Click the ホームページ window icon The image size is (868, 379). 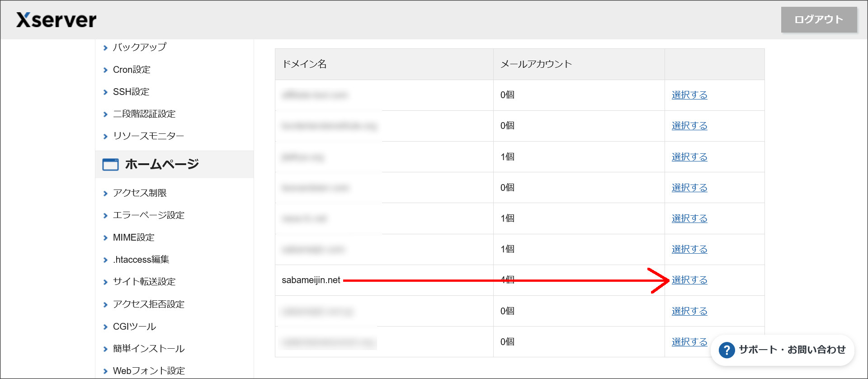(x=110, y=164)
